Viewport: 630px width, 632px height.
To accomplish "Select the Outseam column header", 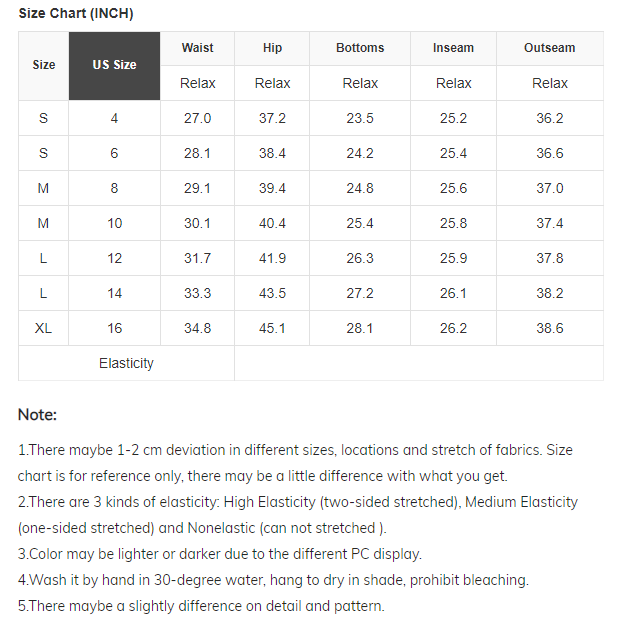I will (549, 48).
